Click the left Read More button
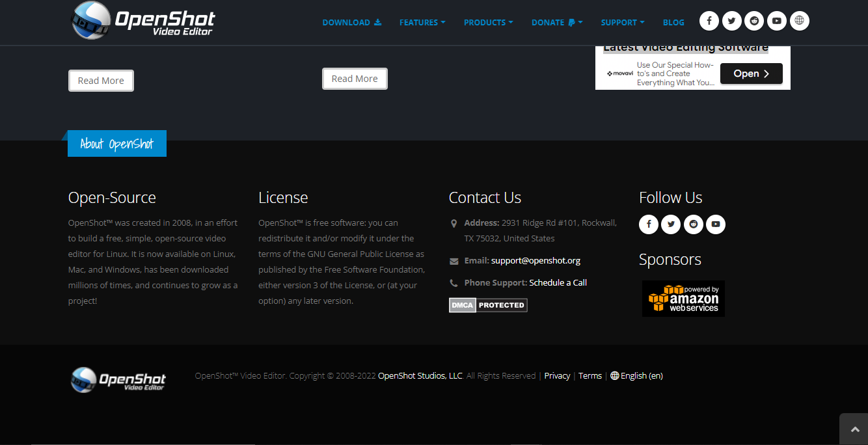The width and height of the screenshot is (868, 445). click(101, 81)
